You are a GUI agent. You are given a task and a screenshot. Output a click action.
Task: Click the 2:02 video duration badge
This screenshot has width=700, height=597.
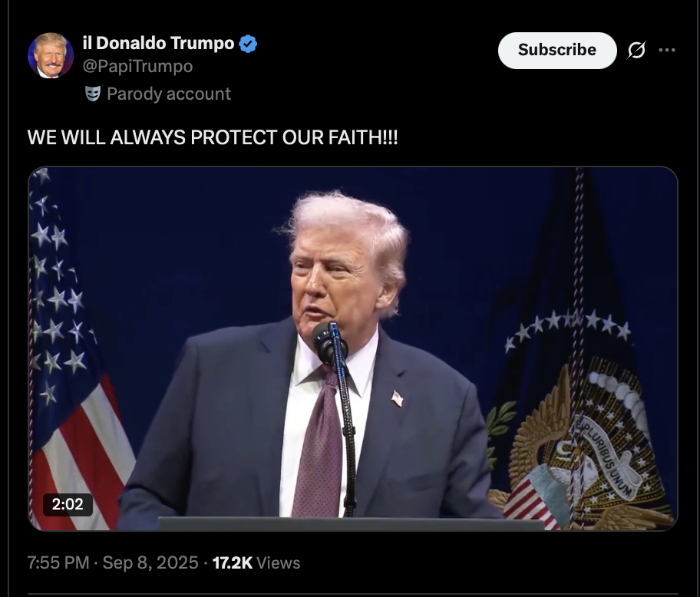pos(68,504)
